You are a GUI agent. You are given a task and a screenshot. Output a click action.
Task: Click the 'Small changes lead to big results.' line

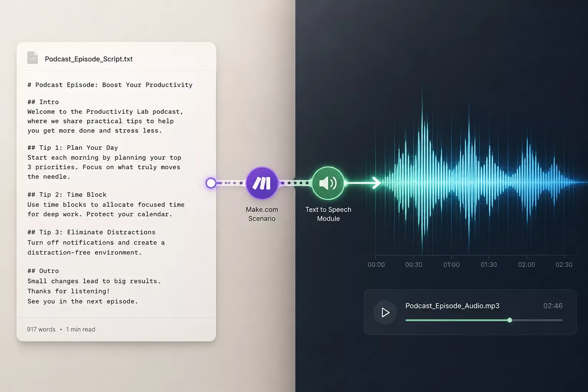94,281
